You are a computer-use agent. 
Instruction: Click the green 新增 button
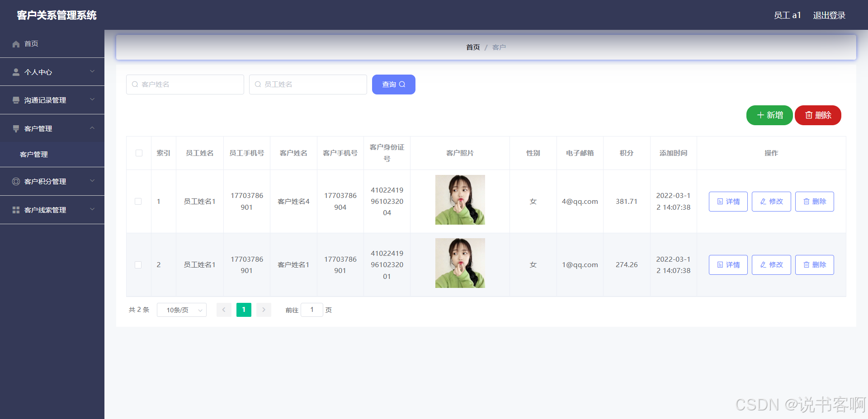point(769,115)
